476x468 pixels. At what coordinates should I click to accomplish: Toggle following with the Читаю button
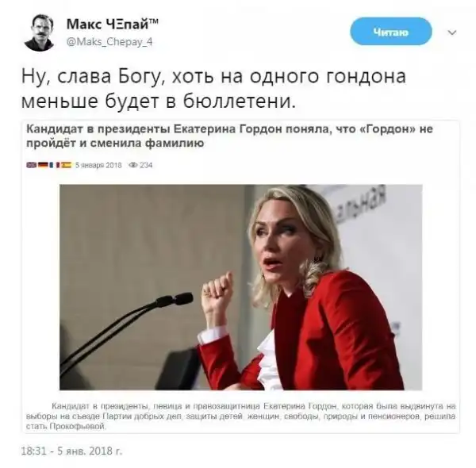point(391,31)
